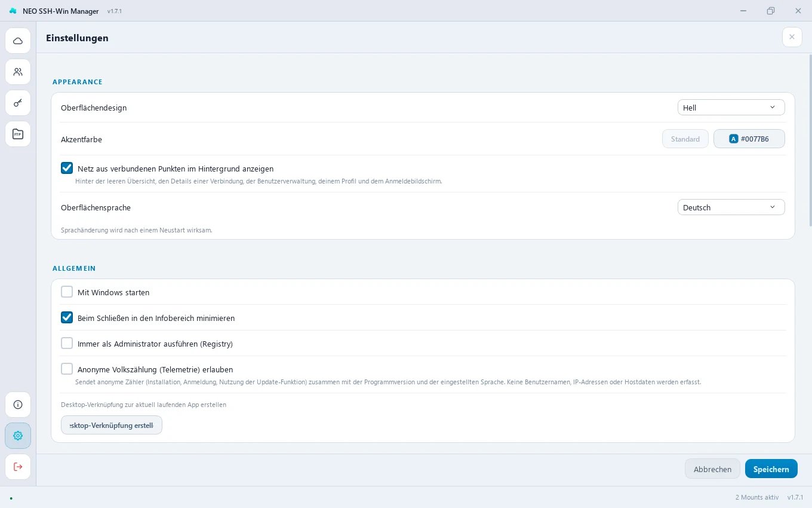Click the settings gear icon in sidebar
812x508 pixels.
18,436
